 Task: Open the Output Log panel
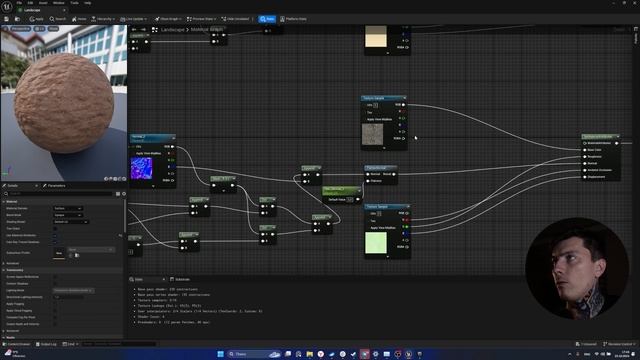(46, 344)
